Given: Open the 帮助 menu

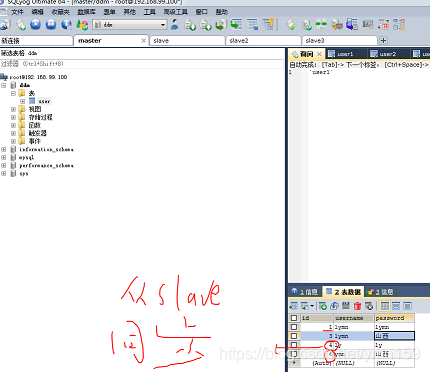Looking at the screenshot, I should (x=222, y=12).
